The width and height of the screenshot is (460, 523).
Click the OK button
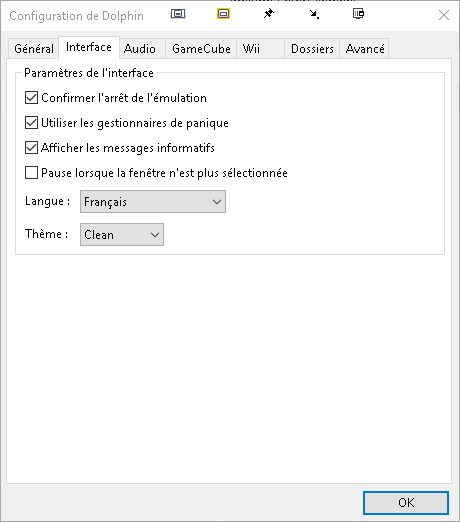point(406,503)
